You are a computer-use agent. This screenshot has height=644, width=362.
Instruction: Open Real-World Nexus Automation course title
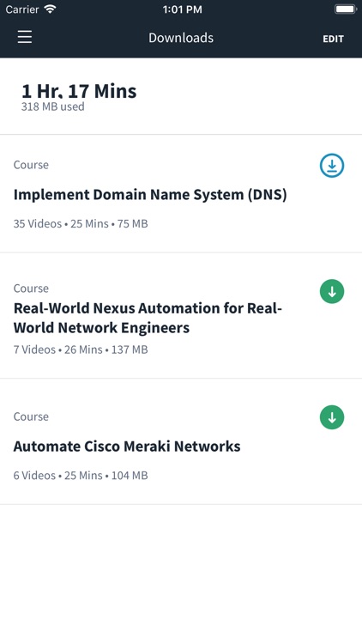[x=148, y=318]
